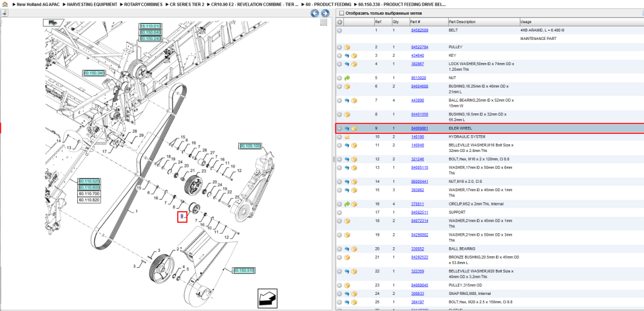Open part number link 9513020
The height and width of the screenshot is (311, 644).
point(419,78)
